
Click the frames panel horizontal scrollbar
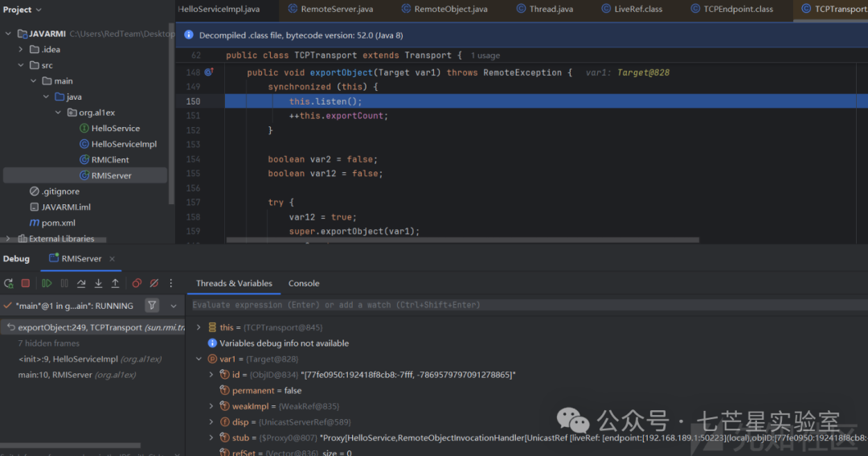(x=70, y=445)
